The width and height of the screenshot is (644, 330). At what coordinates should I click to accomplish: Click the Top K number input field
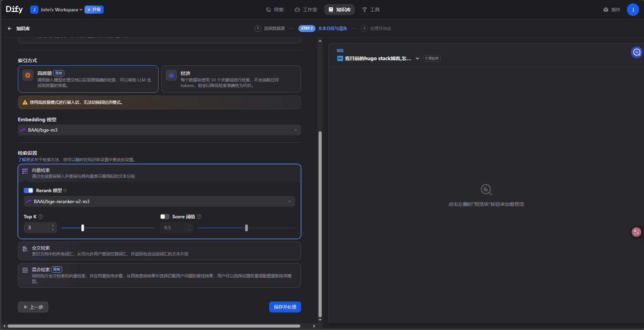[x=37, y=228]
